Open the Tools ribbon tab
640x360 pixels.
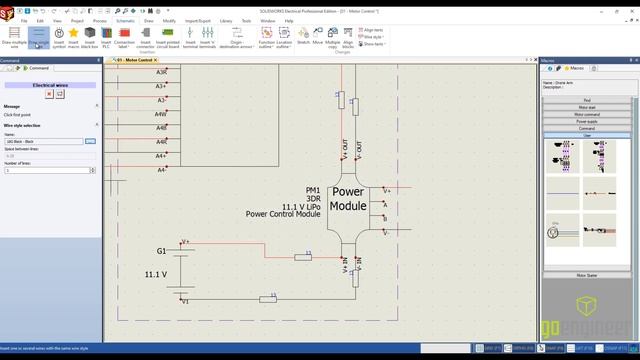point(246,21)
